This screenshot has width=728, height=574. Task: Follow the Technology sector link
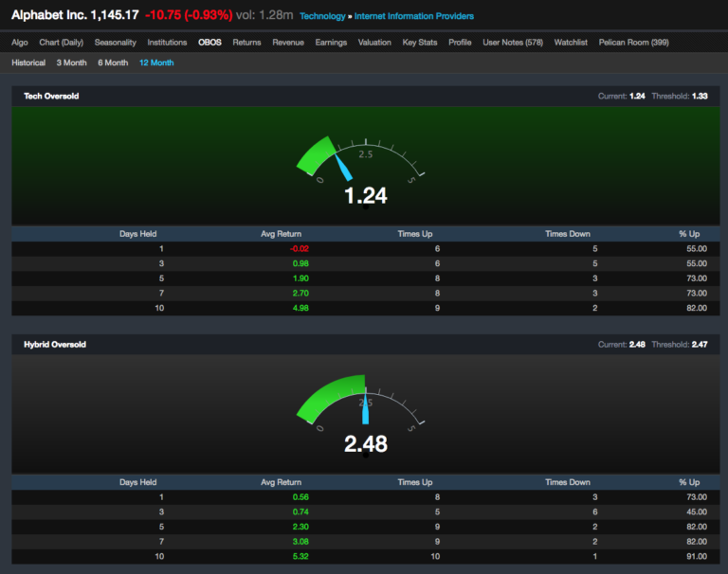pos(322,16)
